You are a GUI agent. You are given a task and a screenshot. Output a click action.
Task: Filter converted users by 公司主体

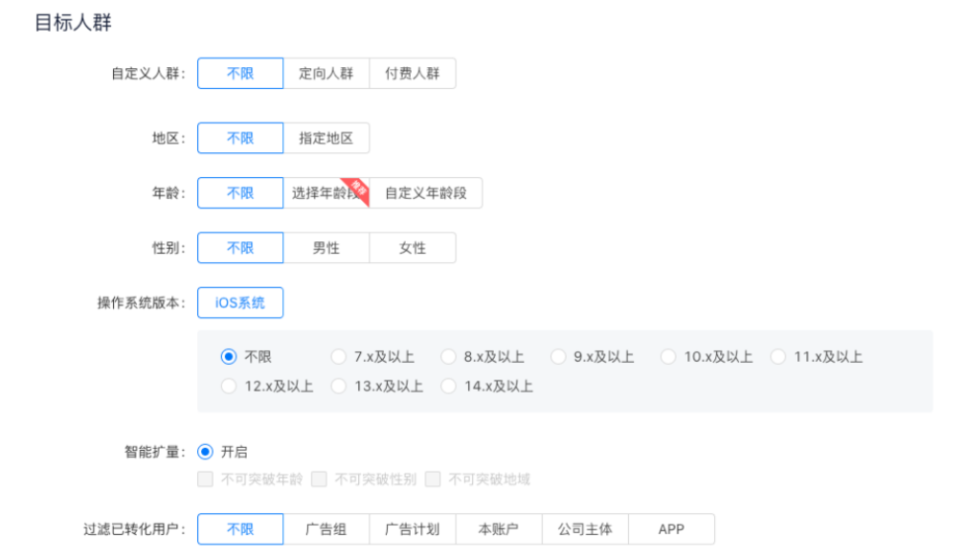point(585,528)
